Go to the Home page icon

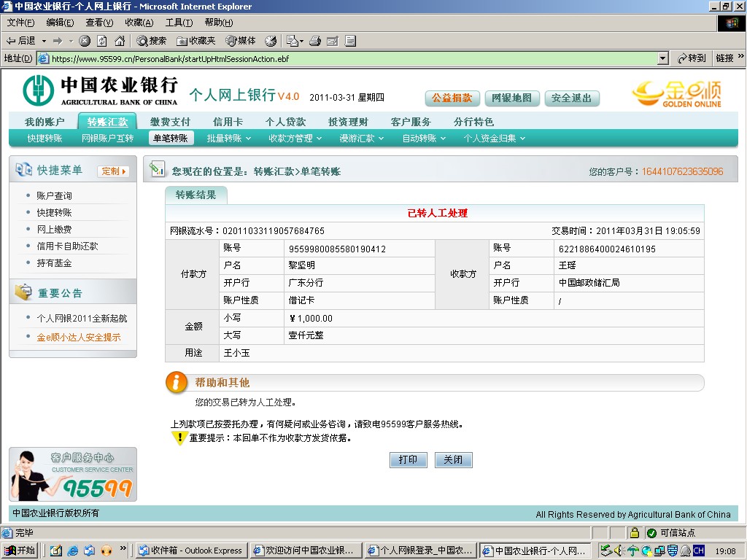click(120, 41)
